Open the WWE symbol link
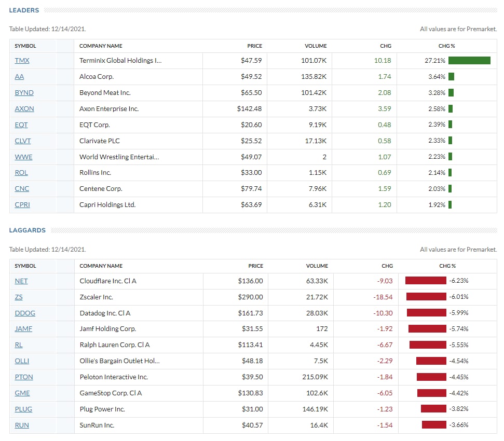The height and width of the screenshot is (441, 504). click(x=23, y=157)
